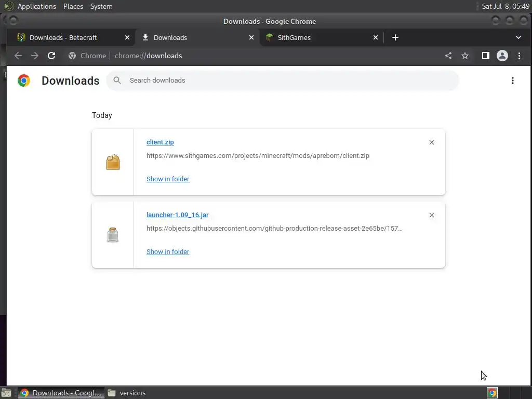Show client.zip in folder
This screenshot has width=532, height=399.
pyautogui.click(x=168, y=179)
